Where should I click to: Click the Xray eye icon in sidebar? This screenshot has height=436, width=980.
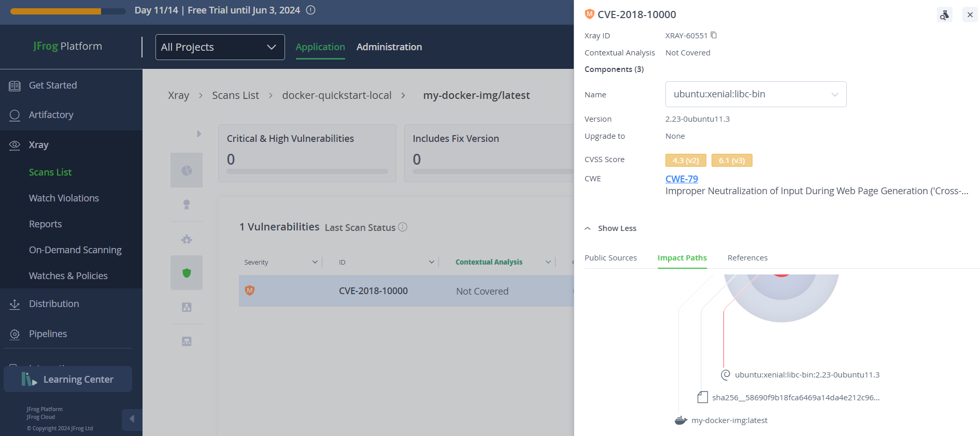15,145
